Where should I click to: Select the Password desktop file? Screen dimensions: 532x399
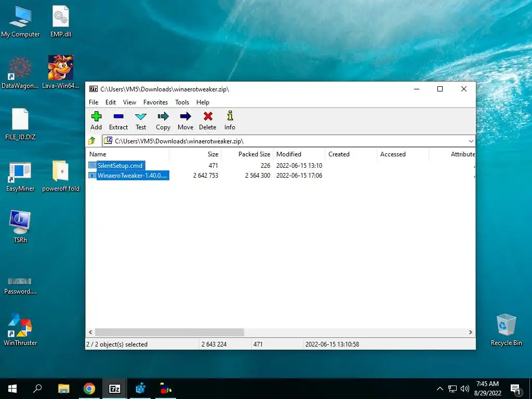20,286
